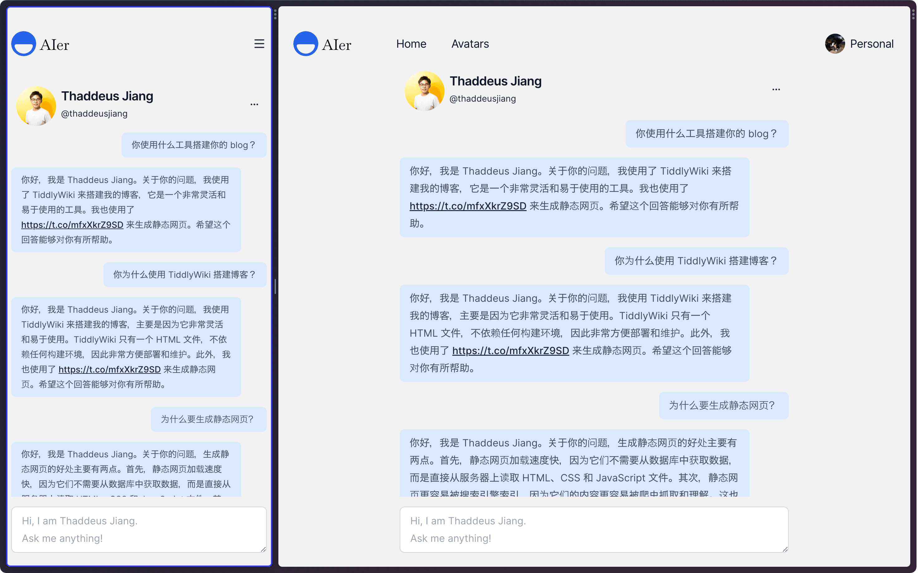This screenshot has width=924, height=573.
Task: Open three-dots menu in right chat header
Action: (776, 89)
